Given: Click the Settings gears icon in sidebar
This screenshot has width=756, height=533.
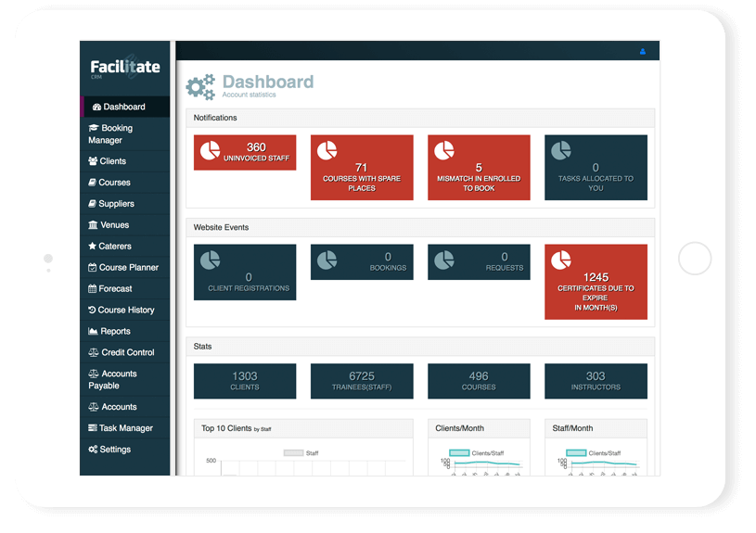Looking at the screenshot, I should [93, 450].
